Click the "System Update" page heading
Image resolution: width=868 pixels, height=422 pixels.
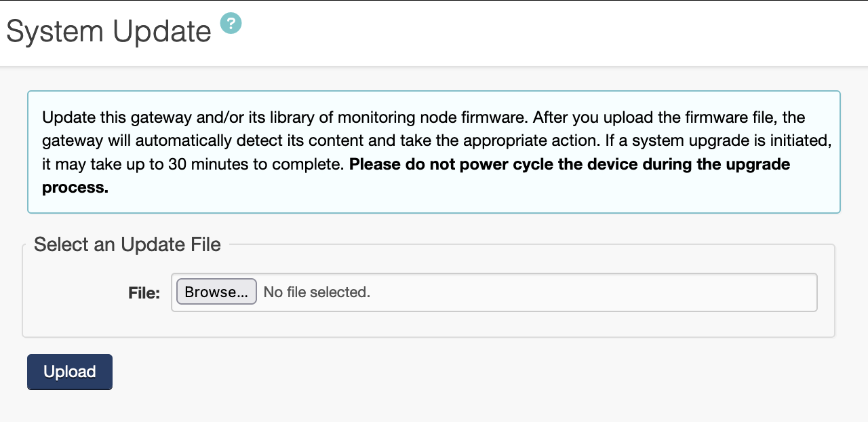pyautogui.click(x=108, y=31)
